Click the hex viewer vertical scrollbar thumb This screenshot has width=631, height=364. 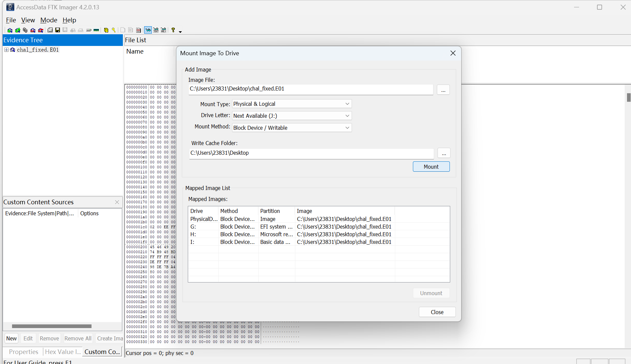[x=629, y=97]
